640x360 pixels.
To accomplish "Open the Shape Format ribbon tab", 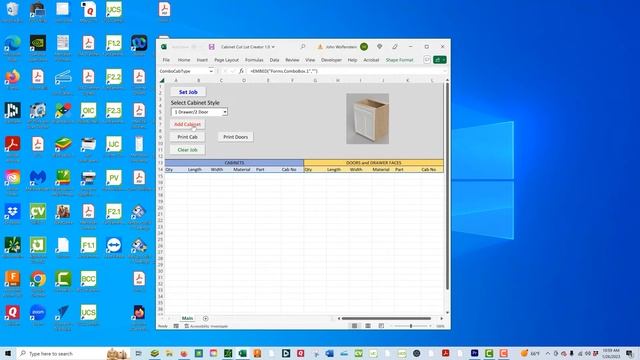I will coord(399,60).
